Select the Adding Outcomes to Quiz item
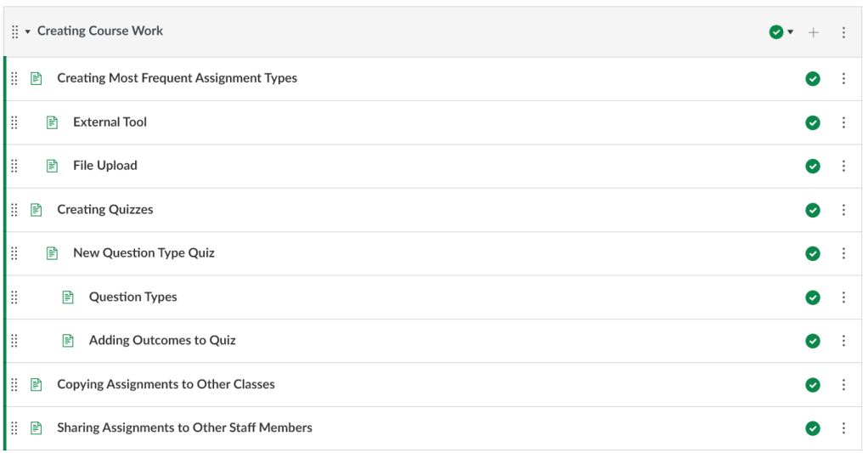868x453 pixels. [162, 341]
